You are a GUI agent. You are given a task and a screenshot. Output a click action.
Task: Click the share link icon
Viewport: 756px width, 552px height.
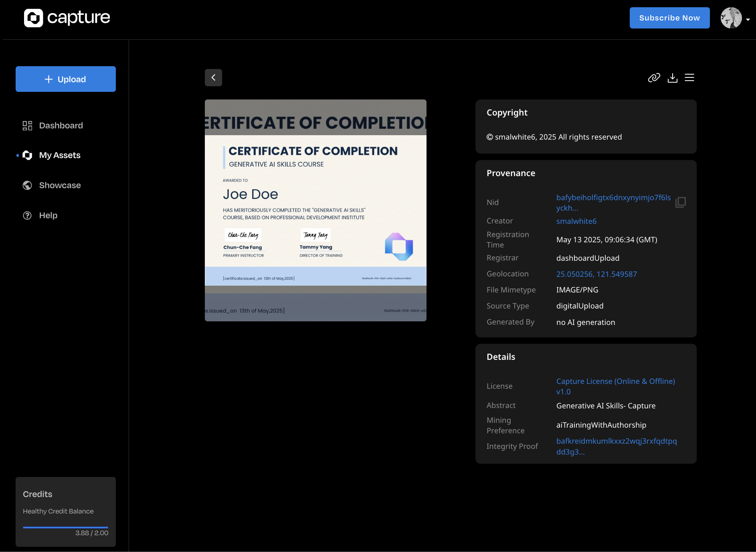point(654,78)
